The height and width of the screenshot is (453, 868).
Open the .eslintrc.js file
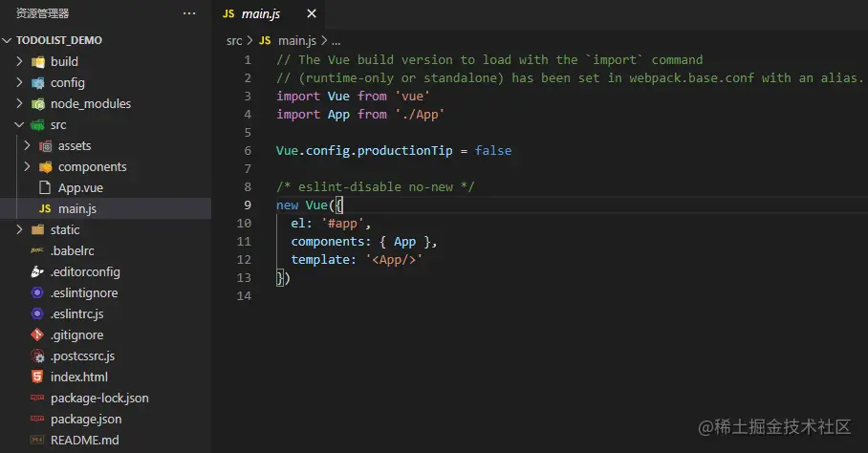click(x=76, y=313)
